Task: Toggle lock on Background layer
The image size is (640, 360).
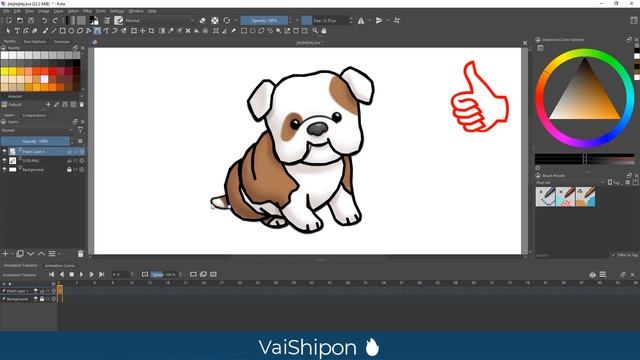Action: pos(69,169)
